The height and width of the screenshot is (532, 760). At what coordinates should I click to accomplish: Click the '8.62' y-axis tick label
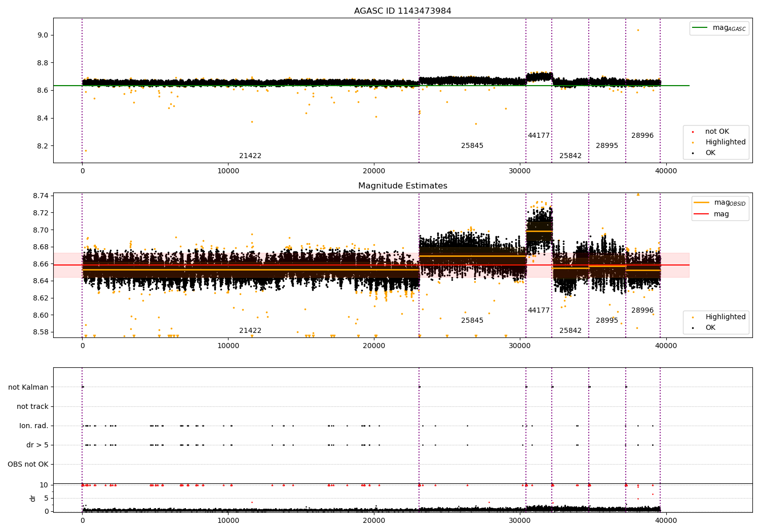41,298
